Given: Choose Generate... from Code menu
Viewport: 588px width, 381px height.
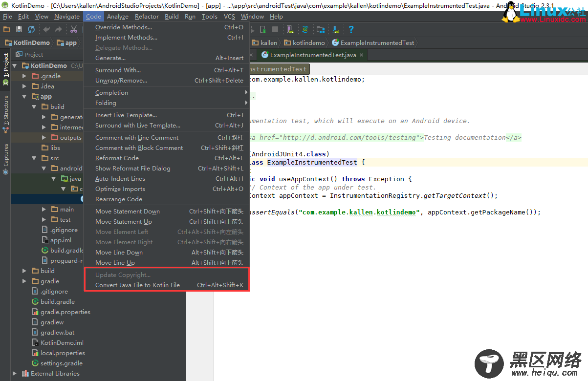Looking at the screenshot, I should [166, 58].
